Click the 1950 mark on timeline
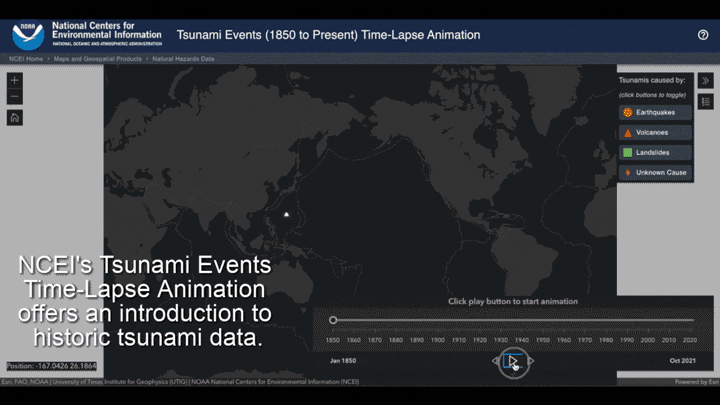 click(543, 340)
